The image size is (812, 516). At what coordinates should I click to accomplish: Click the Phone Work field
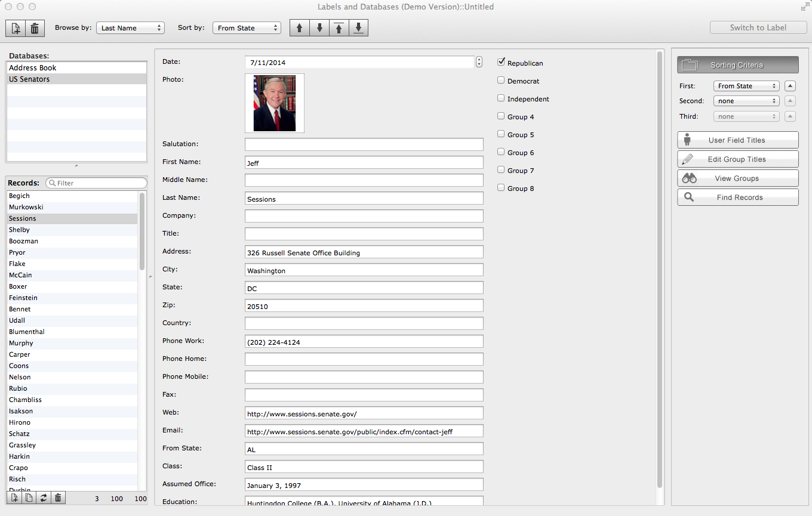point(364,341)
